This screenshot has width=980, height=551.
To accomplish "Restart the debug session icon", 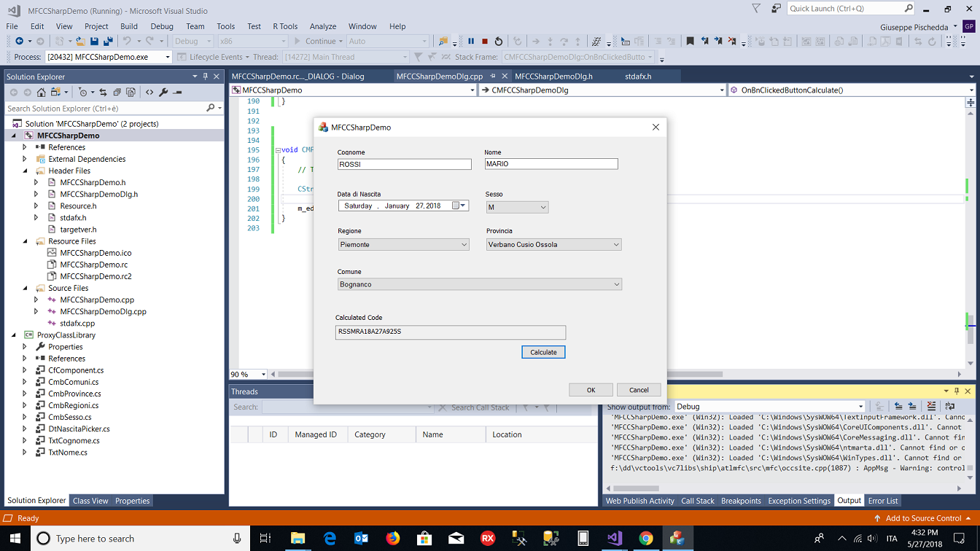I will [x=499, y=42].
